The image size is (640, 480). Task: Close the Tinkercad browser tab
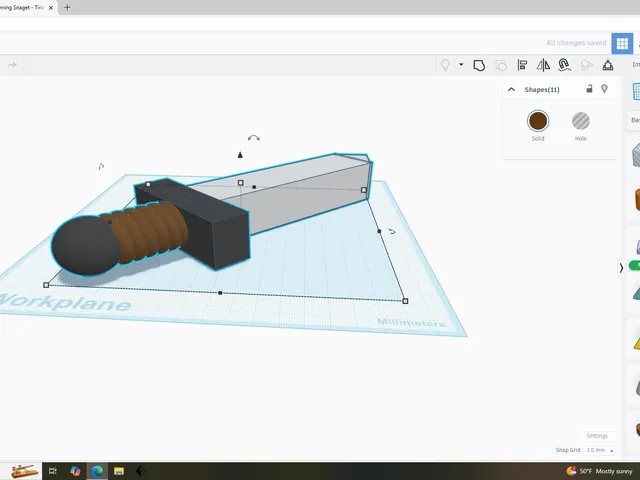click(51, 7)
